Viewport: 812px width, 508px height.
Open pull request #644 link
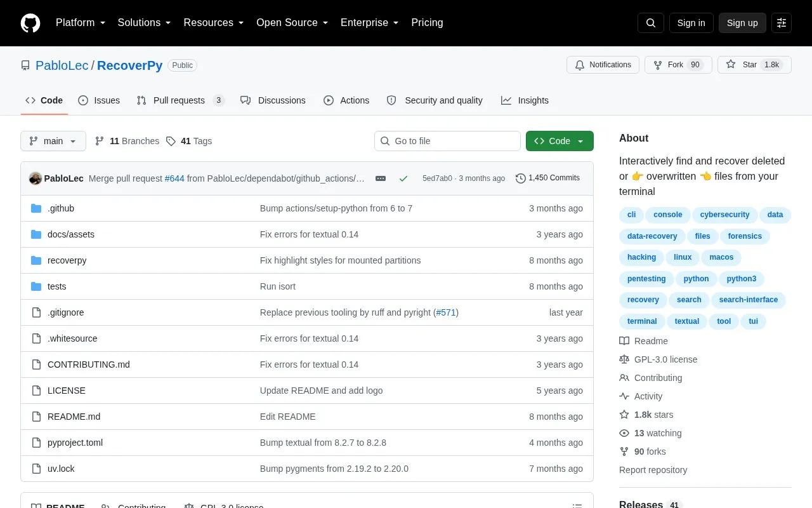click(x=174, y=178)
